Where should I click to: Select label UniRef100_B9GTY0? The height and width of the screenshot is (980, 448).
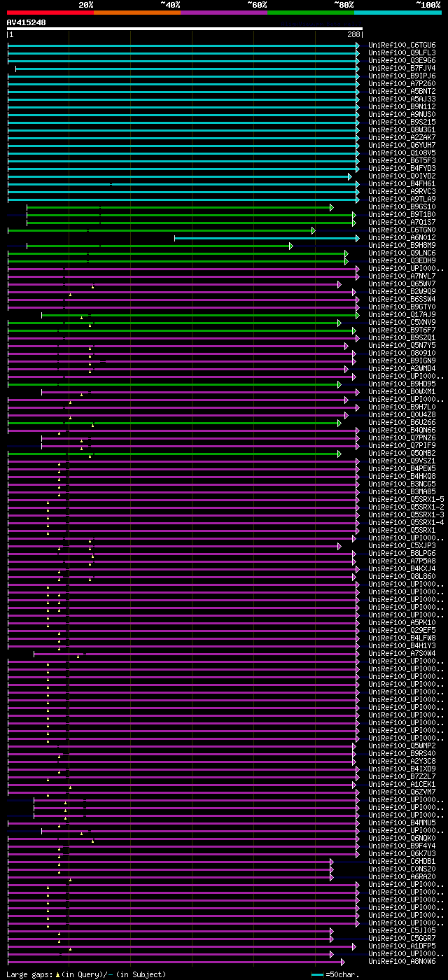click(402, 307)
